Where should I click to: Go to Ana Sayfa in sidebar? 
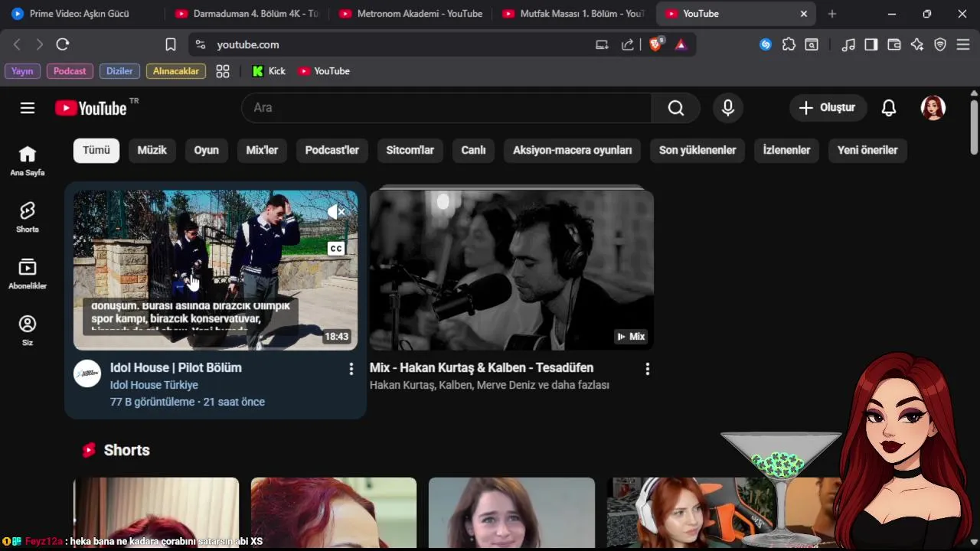28,161
